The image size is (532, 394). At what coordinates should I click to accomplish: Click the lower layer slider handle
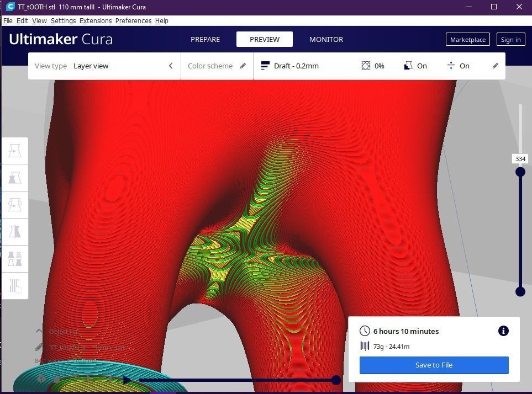click(520, 291)
